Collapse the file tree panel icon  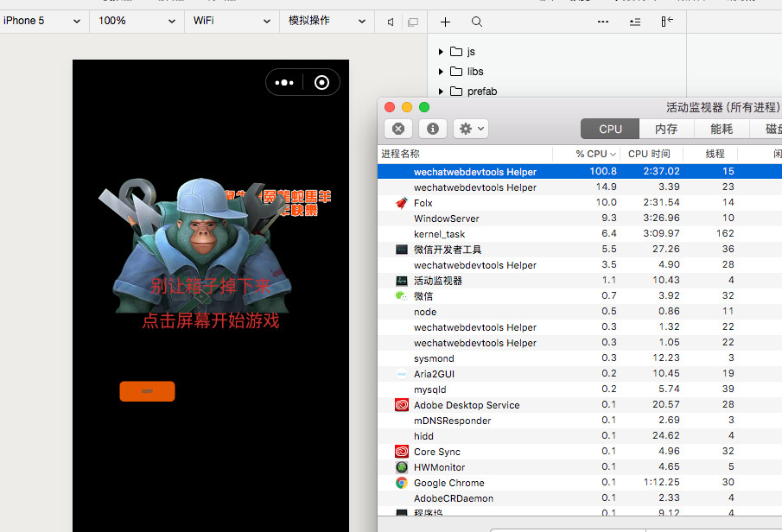tap(667, 22)
